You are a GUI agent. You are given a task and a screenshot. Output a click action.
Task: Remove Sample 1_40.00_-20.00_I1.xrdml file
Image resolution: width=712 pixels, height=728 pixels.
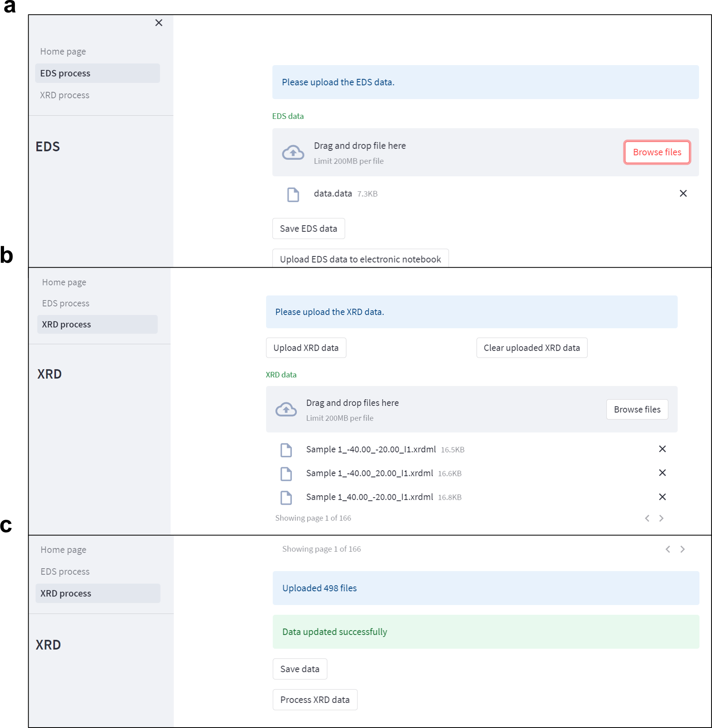click(662, 497)
